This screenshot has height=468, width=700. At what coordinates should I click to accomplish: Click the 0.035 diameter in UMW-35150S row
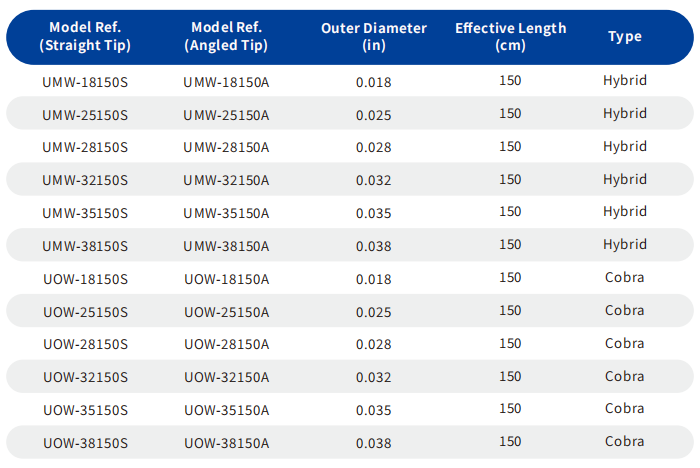pos(374,213)
